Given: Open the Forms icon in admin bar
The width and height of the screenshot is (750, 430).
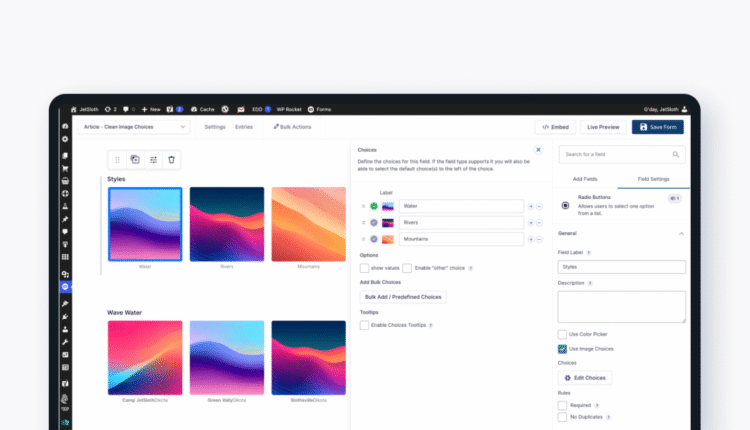Looking at the screenshot, I should pyautogui.click(x=319, y=110).
